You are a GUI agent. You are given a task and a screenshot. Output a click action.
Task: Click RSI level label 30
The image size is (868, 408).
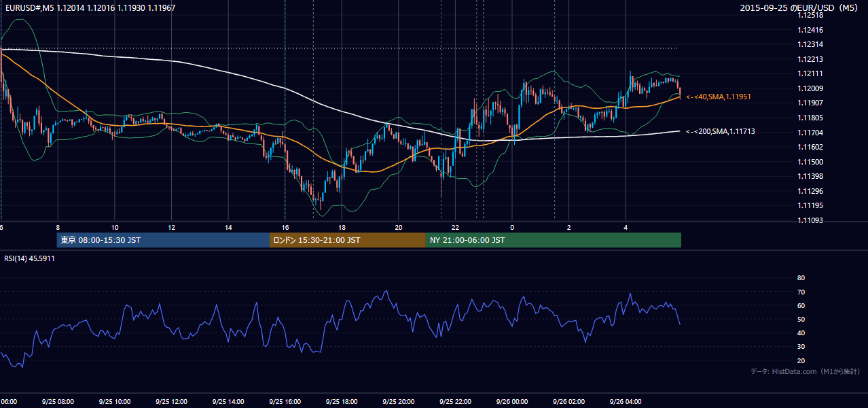pyautogui.click(x=801, y=347)
